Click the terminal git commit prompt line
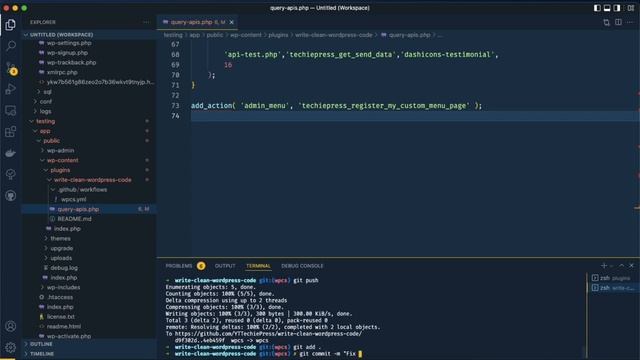The image size is (640, 360). point(264,354)
